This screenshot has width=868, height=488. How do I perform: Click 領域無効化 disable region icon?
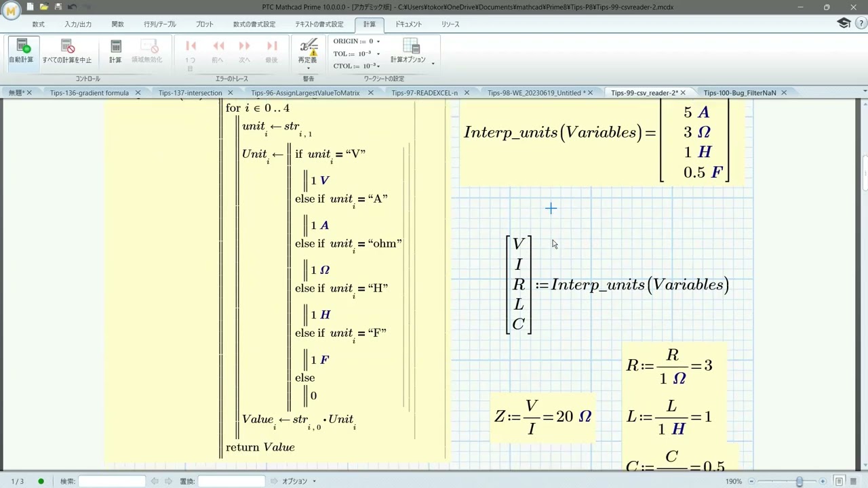pos(146,52)
